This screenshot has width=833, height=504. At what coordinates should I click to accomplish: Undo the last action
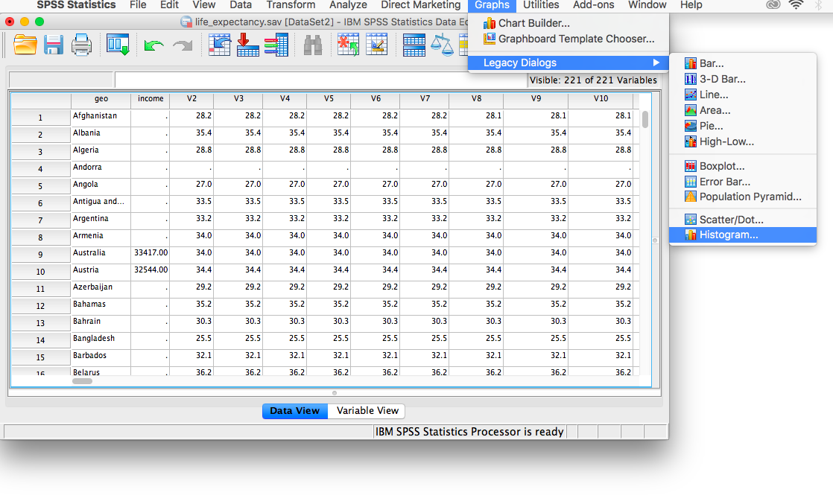coord(153,45)
